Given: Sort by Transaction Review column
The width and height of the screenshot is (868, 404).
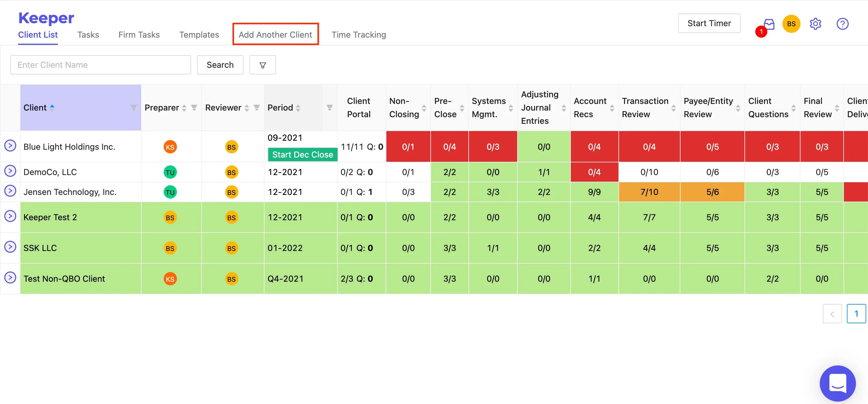Looking at the screenshot, I should [x=673, y=108].
